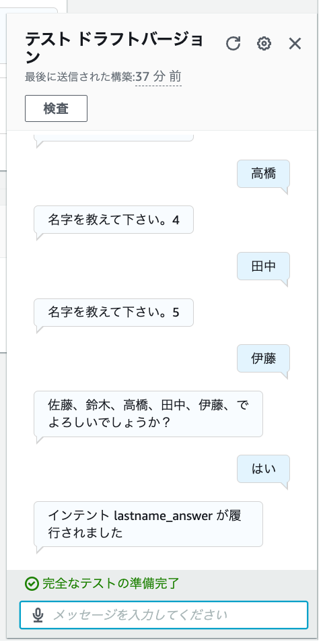Click the 検査 button
323x644 pixels.
[x=57, y=108]
